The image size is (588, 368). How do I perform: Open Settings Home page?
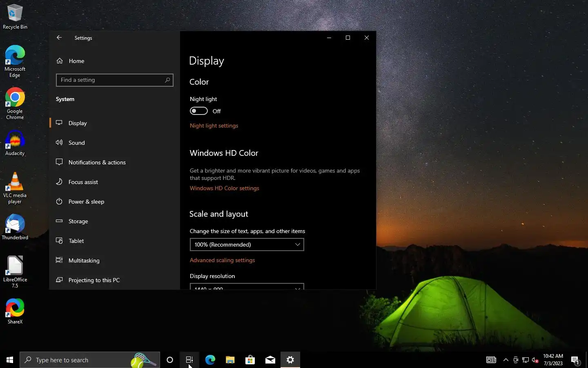click(x=114, y=61)
